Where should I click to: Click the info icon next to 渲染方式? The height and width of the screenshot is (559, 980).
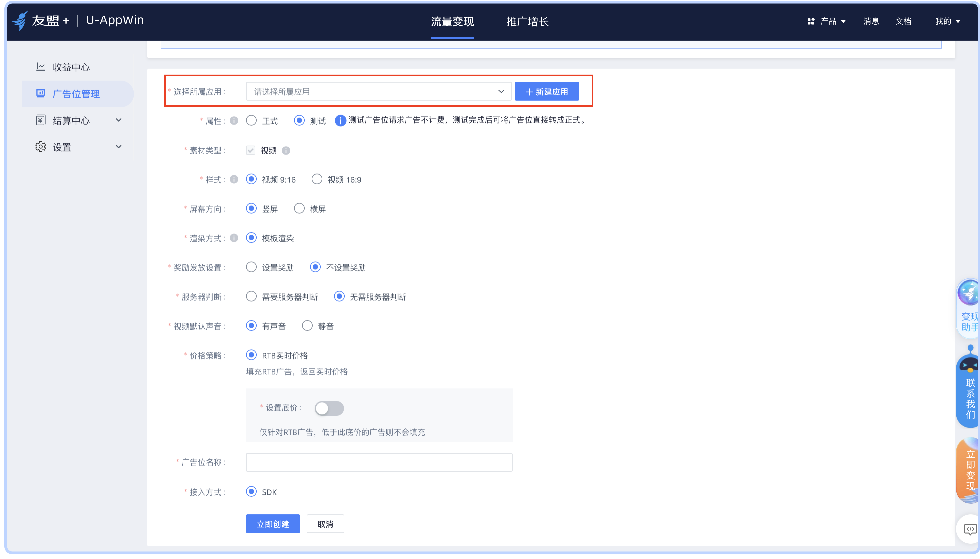[234, 238]
